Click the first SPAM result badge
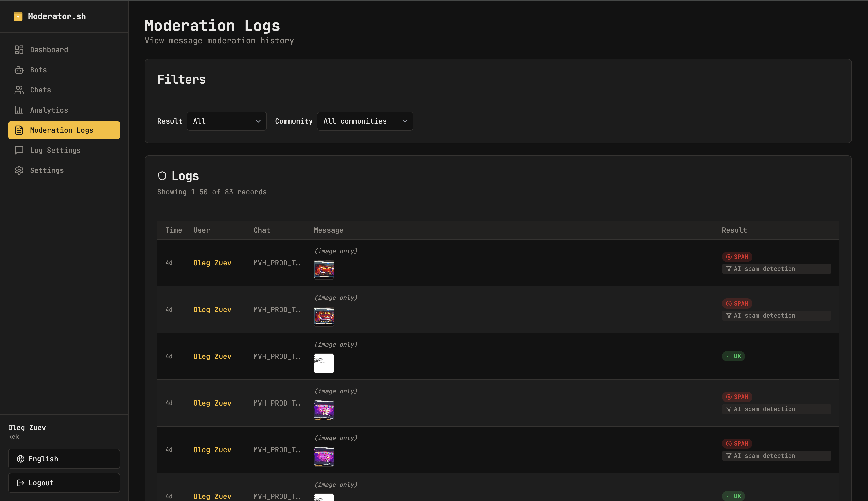 737,256
